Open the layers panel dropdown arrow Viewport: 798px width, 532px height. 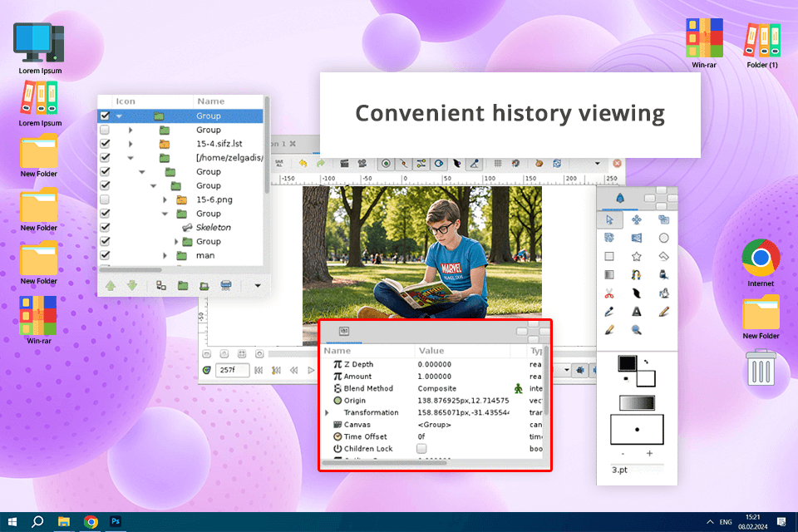point(257,285)
